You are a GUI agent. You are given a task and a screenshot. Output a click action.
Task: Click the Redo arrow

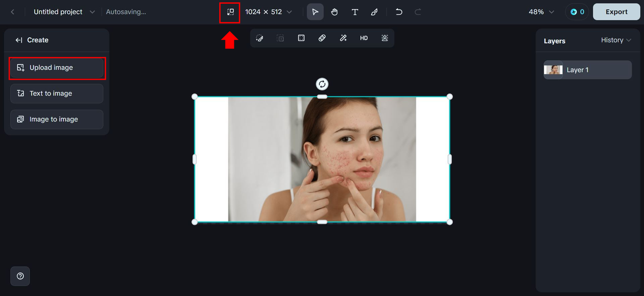(x=418, y=12)
